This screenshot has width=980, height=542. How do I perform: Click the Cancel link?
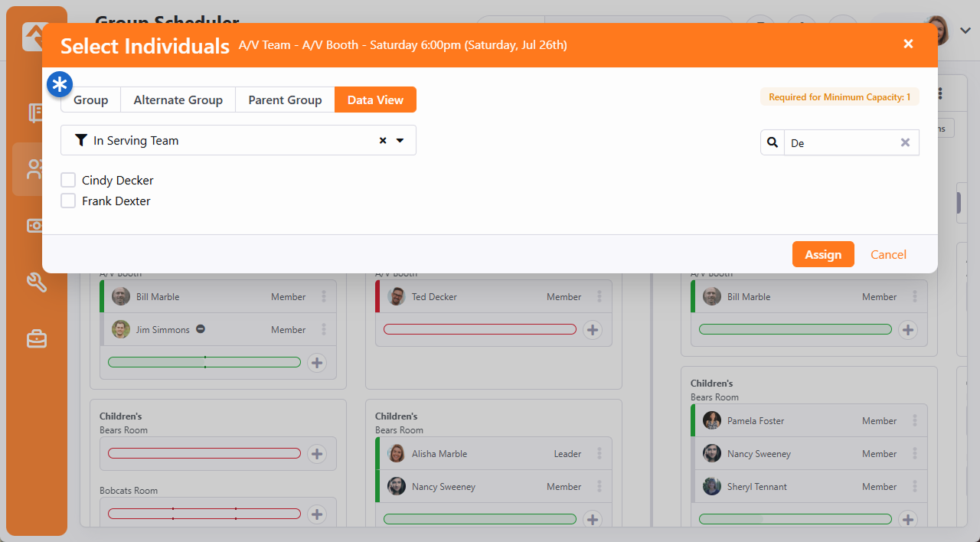point(888,255)
